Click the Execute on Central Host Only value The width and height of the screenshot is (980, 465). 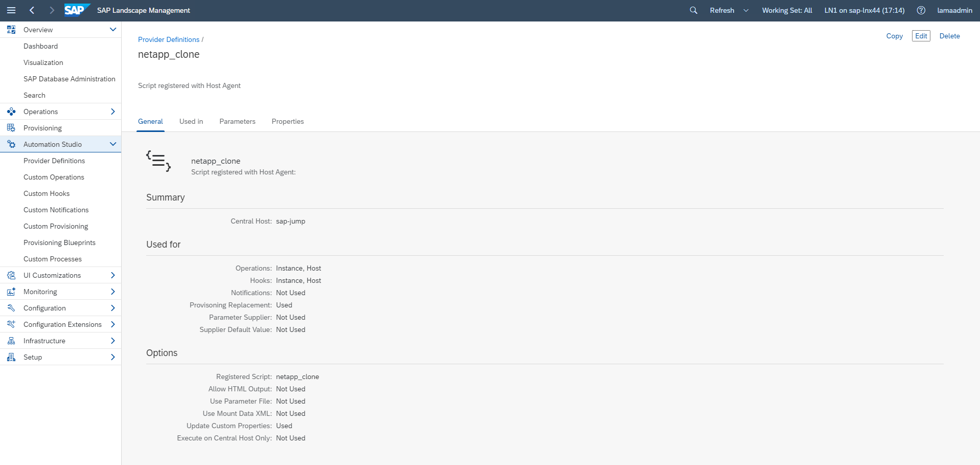pyautogui.click(x=290, y=438)
